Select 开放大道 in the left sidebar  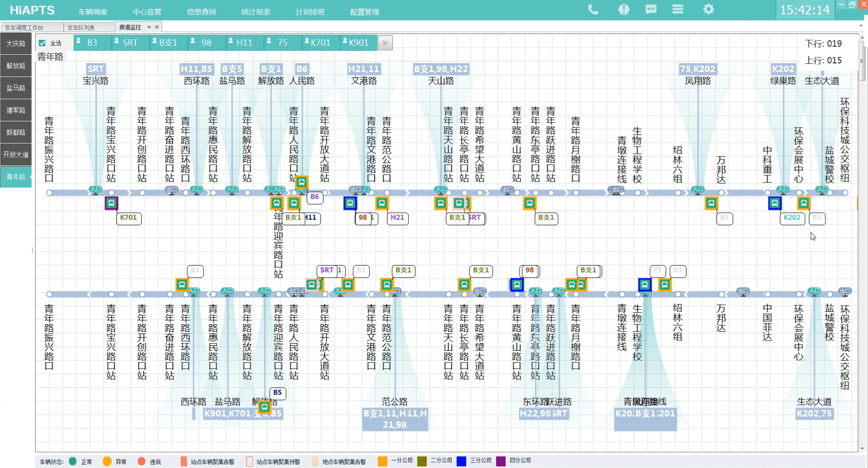pos(16,154)
